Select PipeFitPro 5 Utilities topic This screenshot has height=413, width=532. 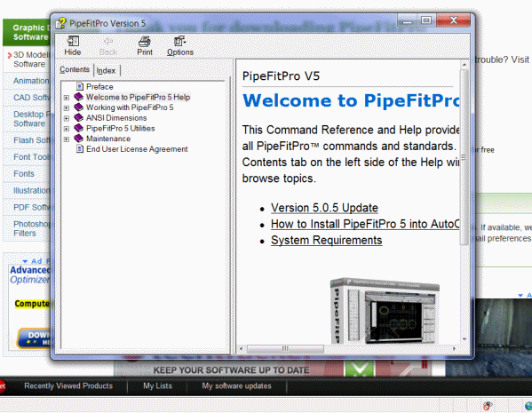pos(121,128)
